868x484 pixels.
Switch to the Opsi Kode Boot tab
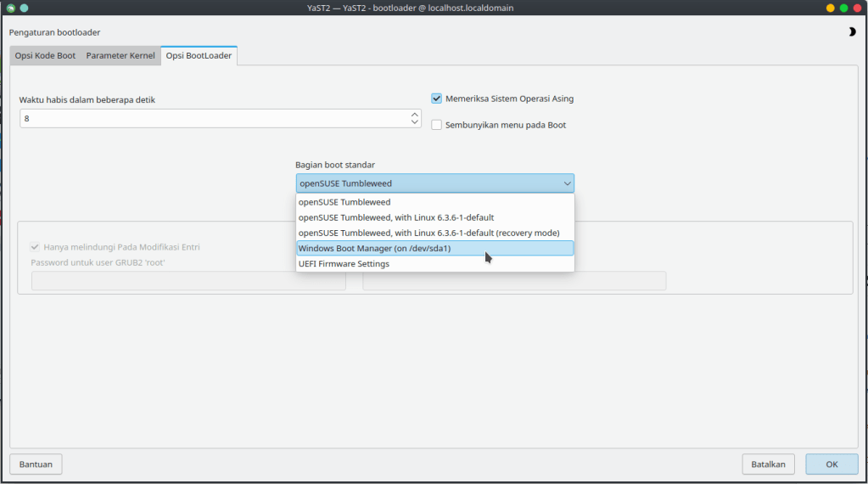point(45,56)
